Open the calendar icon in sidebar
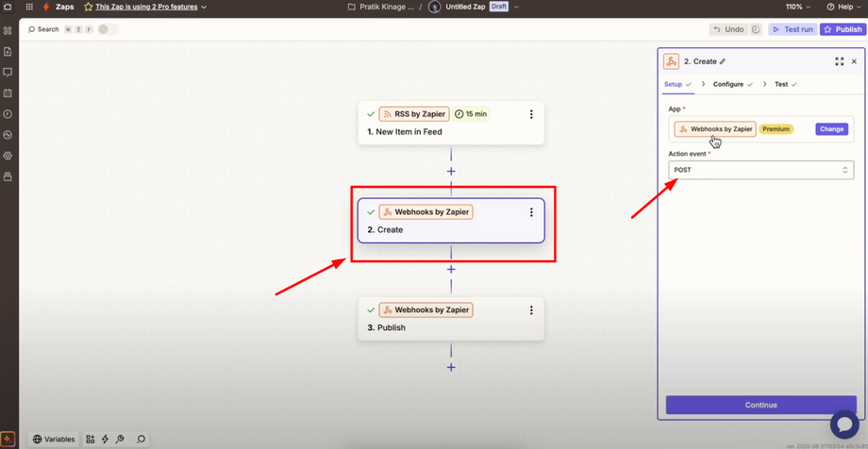 coord(8,93)
